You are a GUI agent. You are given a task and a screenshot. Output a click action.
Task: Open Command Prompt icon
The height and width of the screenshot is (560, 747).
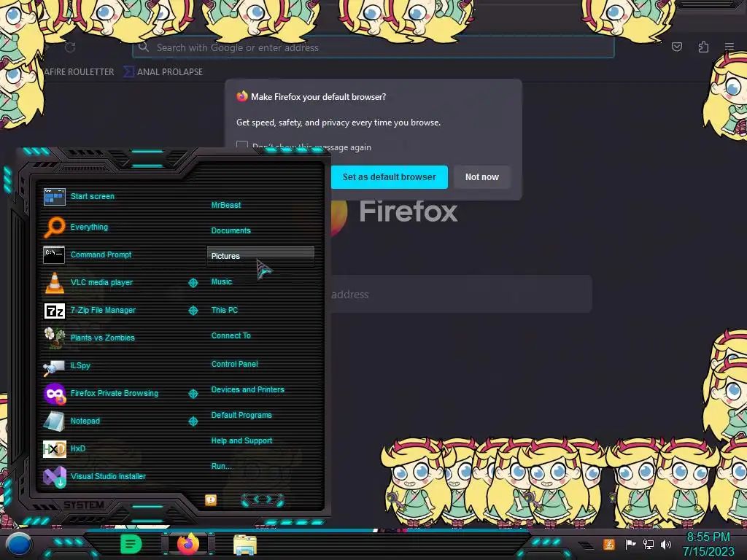[54, 254]
